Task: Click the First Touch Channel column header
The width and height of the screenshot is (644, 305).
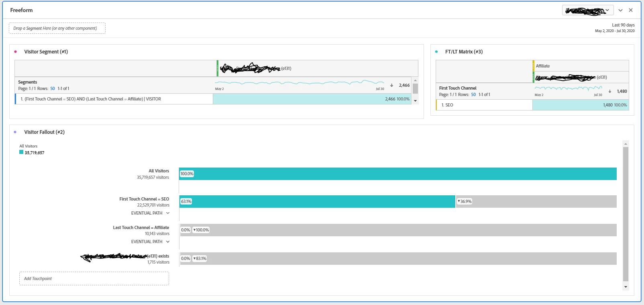Action: coord(458,88)
